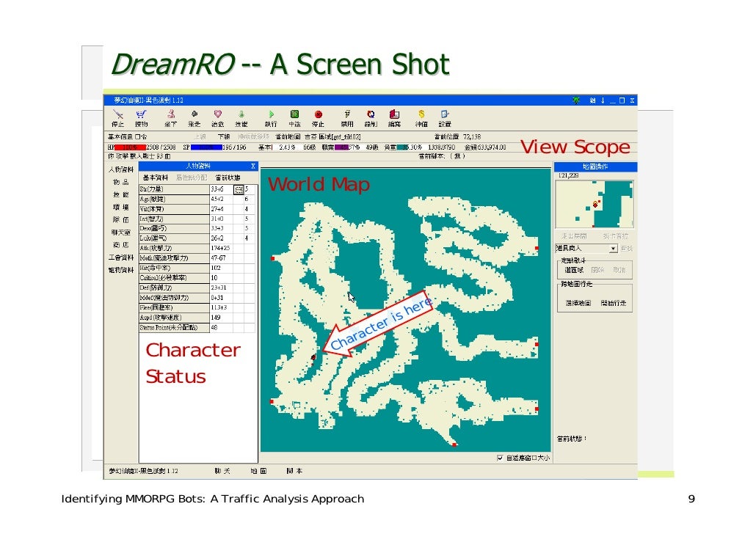Viewport: 756px width, 534px height.
Task: Toggle the auto-fit window size checkbox
Action: pos(500,458)
